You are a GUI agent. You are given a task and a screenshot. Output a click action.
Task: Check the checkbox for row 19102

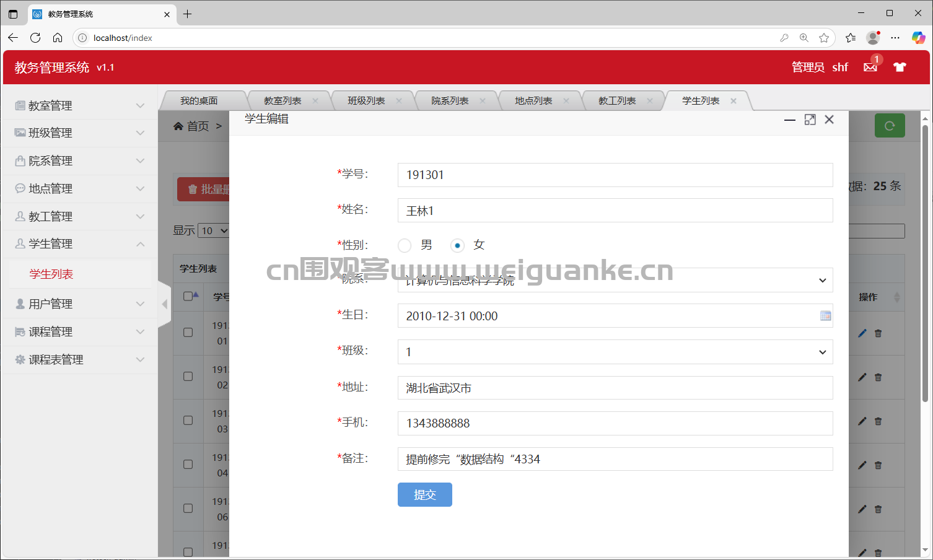[x=188, y=377]
